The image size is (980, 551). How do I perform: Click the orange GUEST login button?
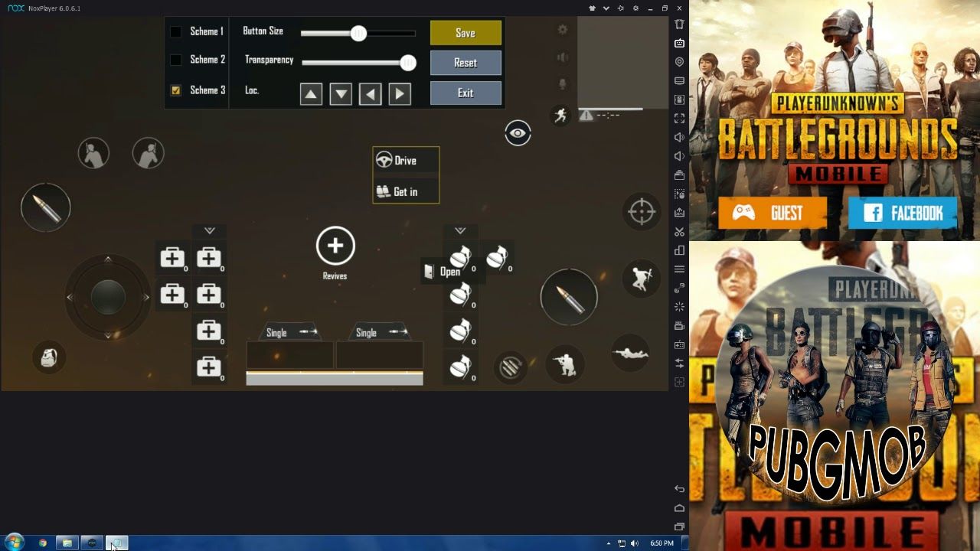773,213
